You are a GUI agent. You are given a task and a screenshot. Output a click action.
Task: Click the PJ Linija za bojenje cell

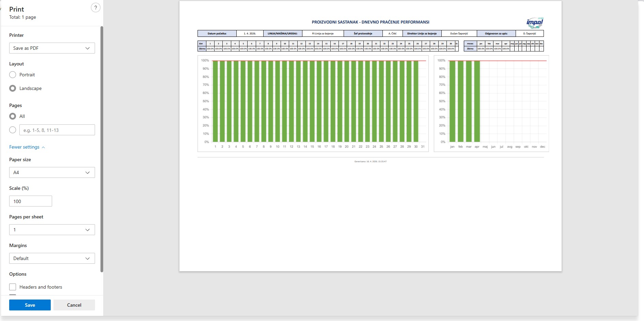pyautogui.click(x=323, y=33)
